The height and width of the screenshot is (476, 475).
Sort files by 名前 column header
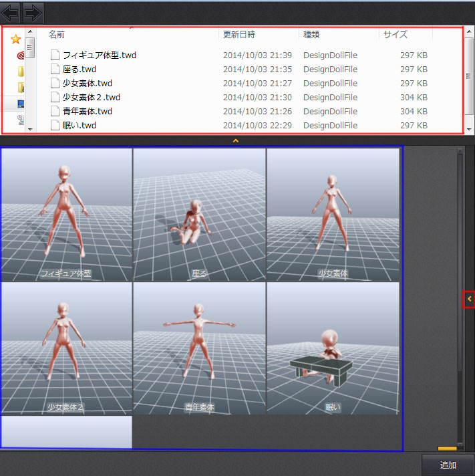(57, 35)
